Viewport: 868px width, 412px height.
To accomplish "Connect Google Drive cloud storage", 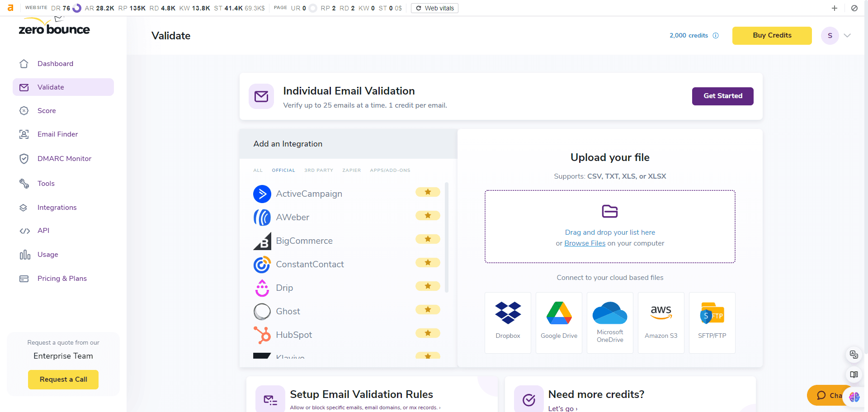I will tap(559, 322).
